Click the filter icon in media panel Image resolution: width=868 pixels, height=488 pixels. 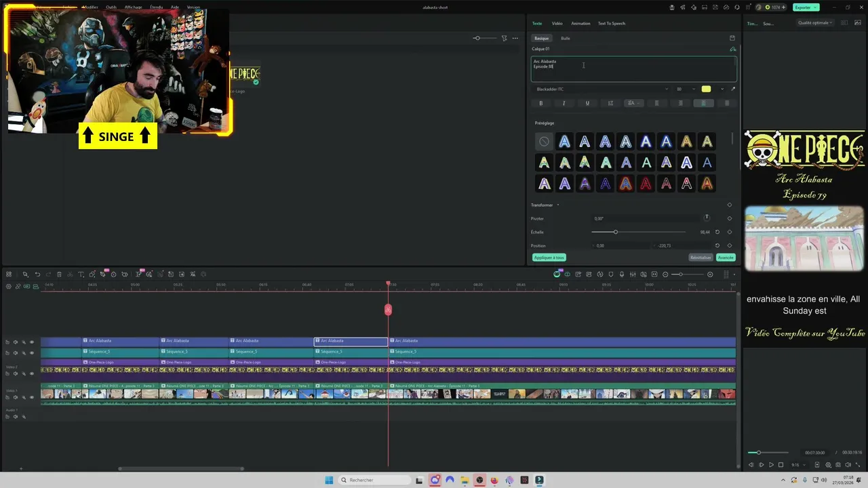(x=505, y=38)
